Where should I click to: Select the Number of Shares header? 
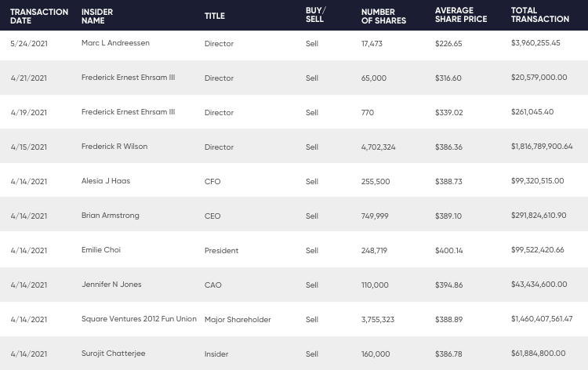click(x=383, y=16)
